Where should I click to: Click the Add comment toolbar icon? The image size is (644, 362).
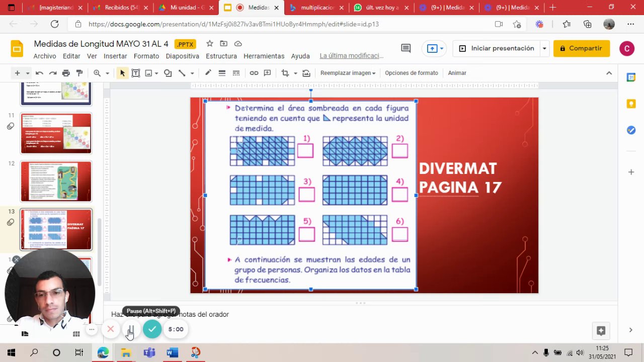pyautogui.click(x=267, y=73)
